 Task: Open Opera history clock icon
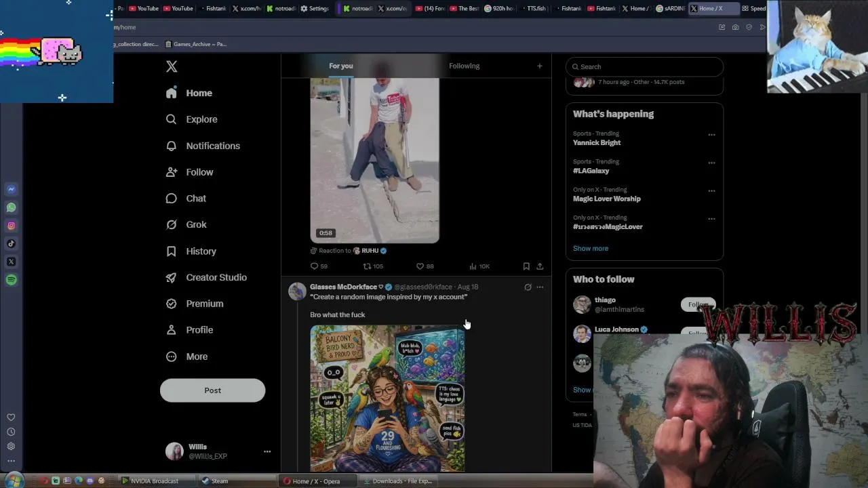11,432
